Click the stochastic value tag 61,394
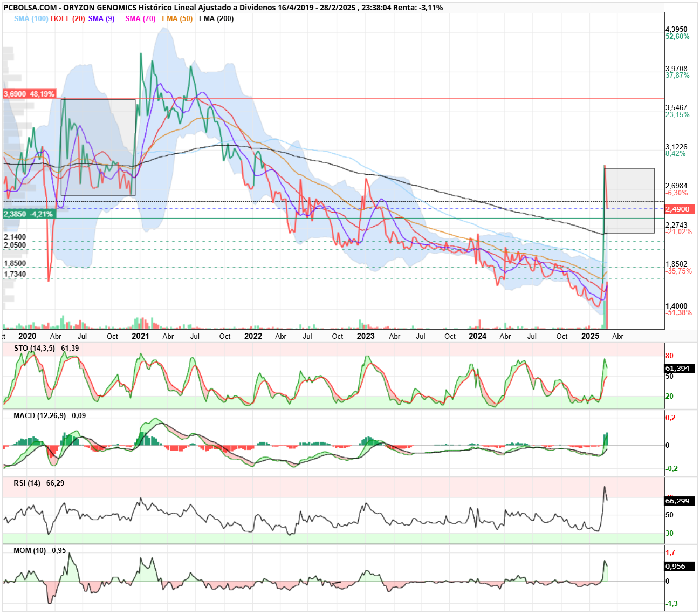The image size is (700, 614). coord(680,368)
